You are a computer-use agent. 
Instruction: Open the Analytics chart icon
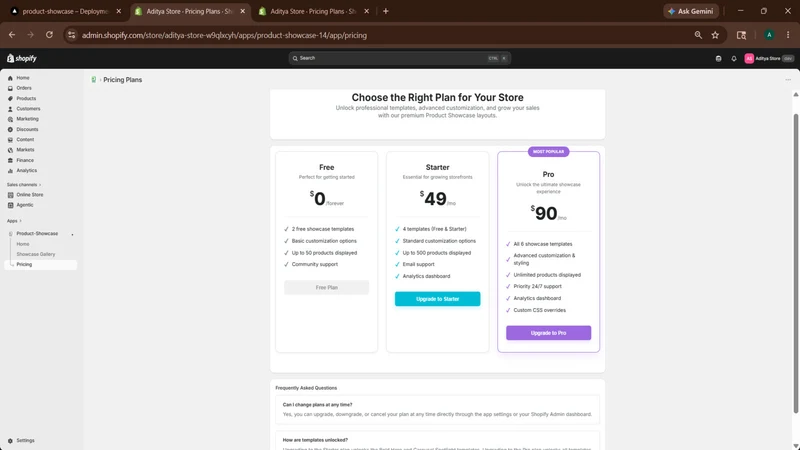(x=10, y=170)
